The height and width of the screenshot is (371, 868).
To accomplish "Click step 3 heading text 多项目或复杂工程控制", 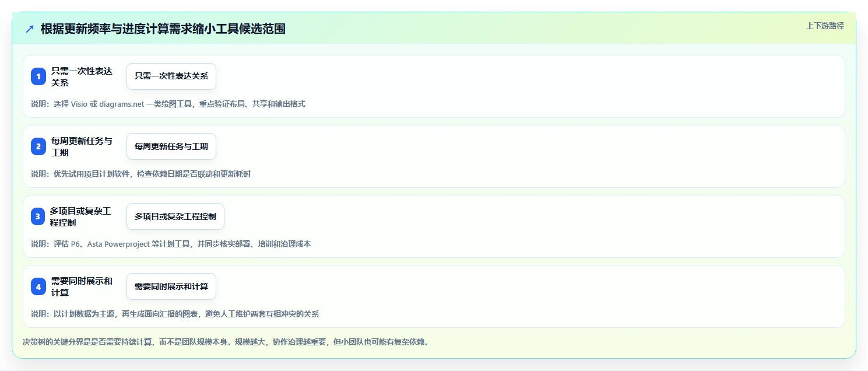I will click(x=80, y=216).
